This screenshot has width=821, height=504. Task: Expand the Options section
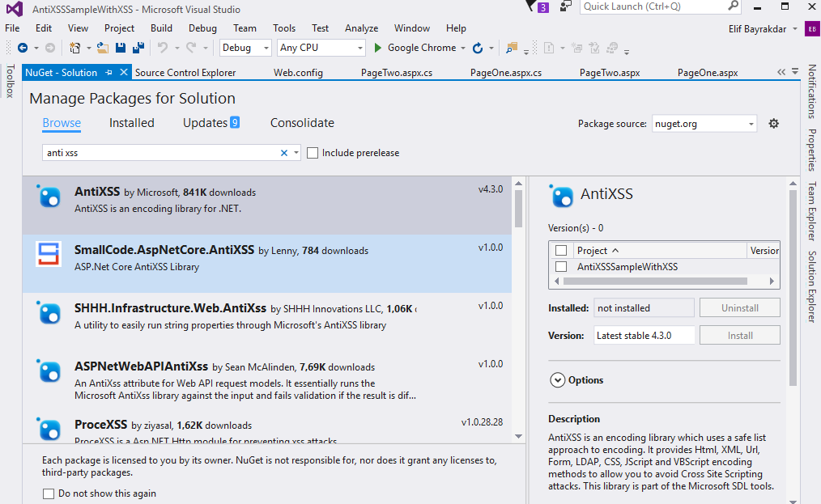click(557, 380)
